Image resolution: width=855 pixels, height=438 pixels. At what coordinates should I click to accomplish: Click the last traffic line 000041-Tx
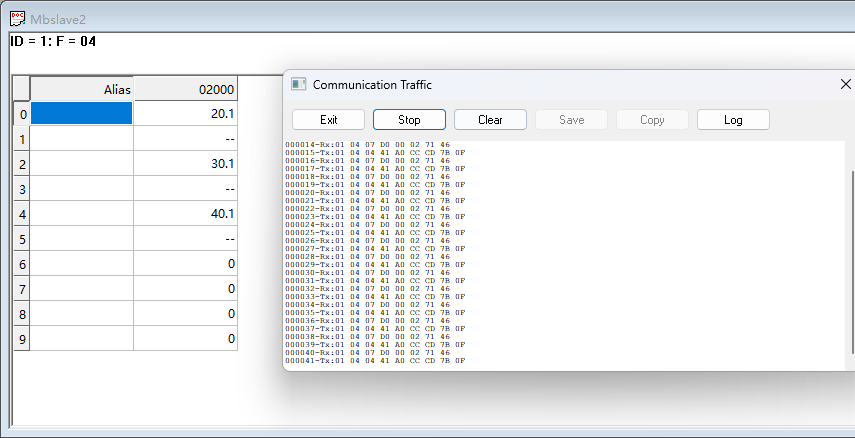(375, 361)
